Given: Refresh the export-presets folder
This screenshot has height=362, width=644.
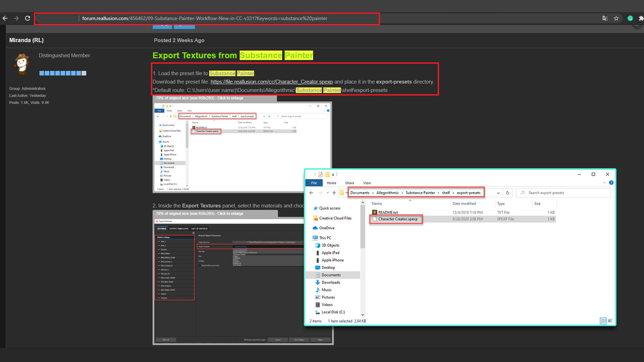Looking at the screenshot, I should tap(507, 193).
